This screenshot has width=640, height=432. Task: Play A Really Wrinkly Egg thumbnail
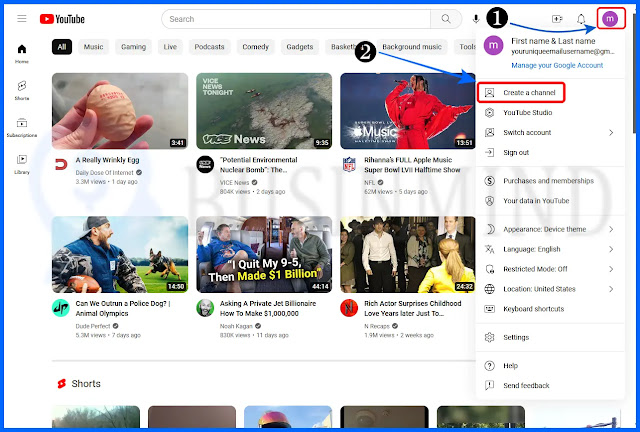[120, 111]
